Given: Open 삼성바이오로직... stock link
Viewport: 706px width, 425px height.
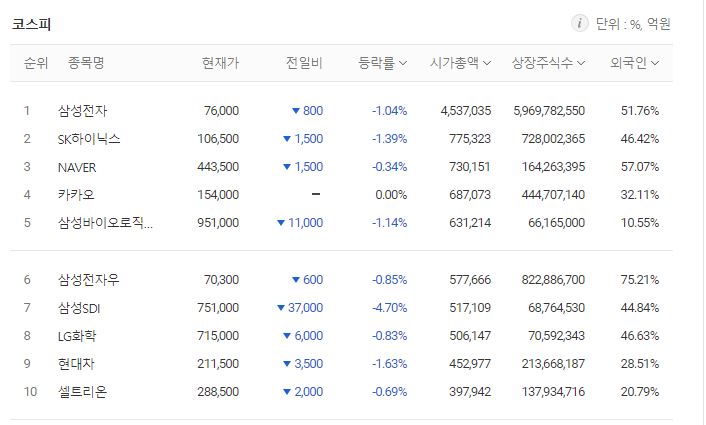Looking at the screenshot, I should [105, 223].
